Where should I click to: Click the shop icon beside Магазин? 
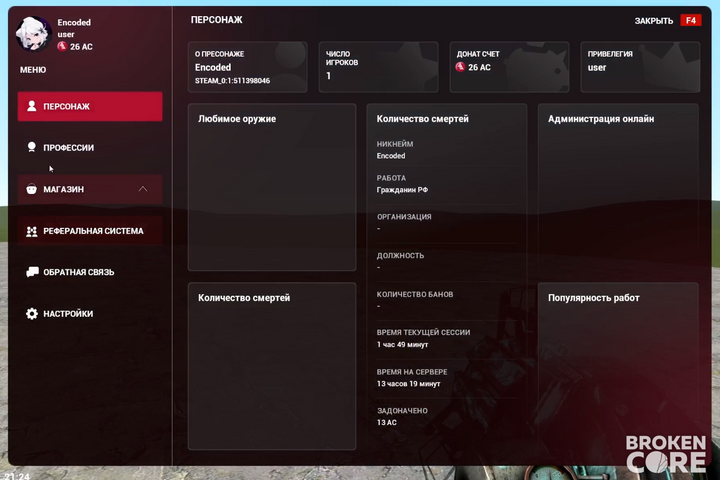(x=32, y=189)
